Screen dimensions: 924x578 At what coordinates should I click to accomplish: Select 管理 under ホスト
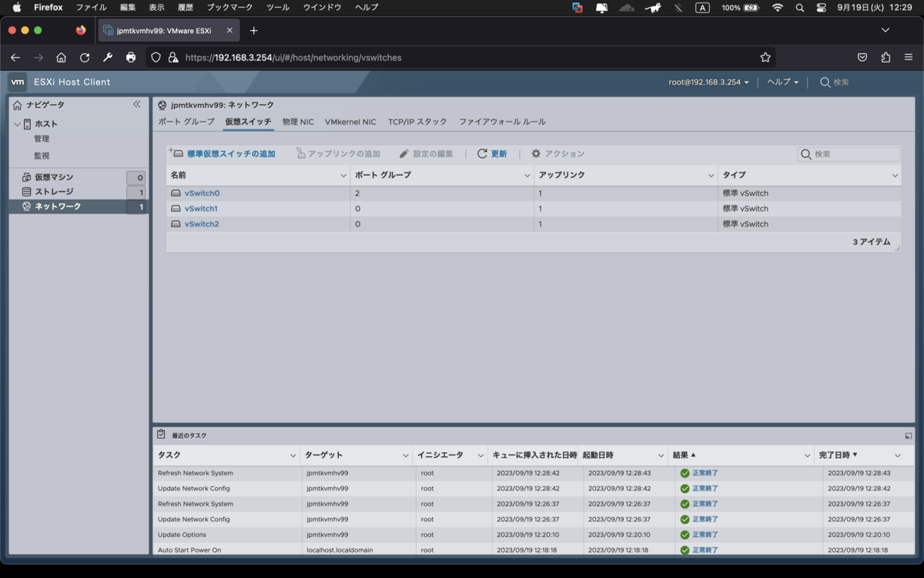(x=42, y=139)
